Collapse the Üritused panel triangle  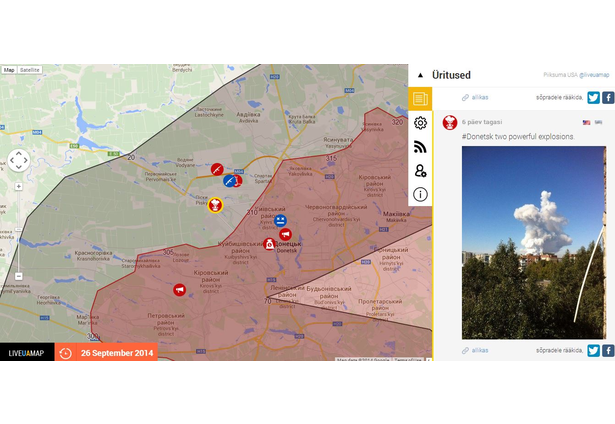pyautogui.click(x=420, y=75)
